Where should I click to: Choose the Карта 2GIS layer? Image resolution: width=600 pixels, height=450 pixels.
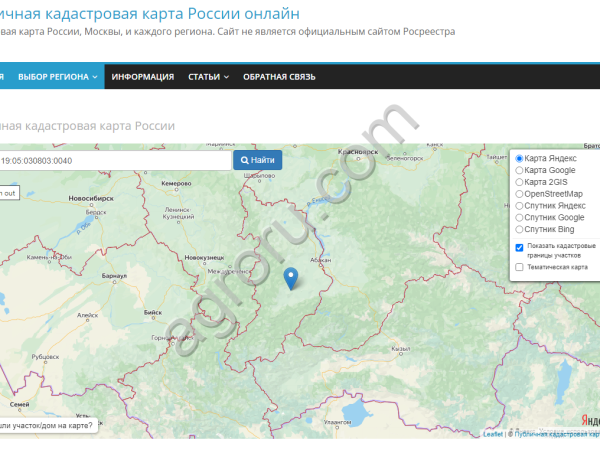point(519,182)
